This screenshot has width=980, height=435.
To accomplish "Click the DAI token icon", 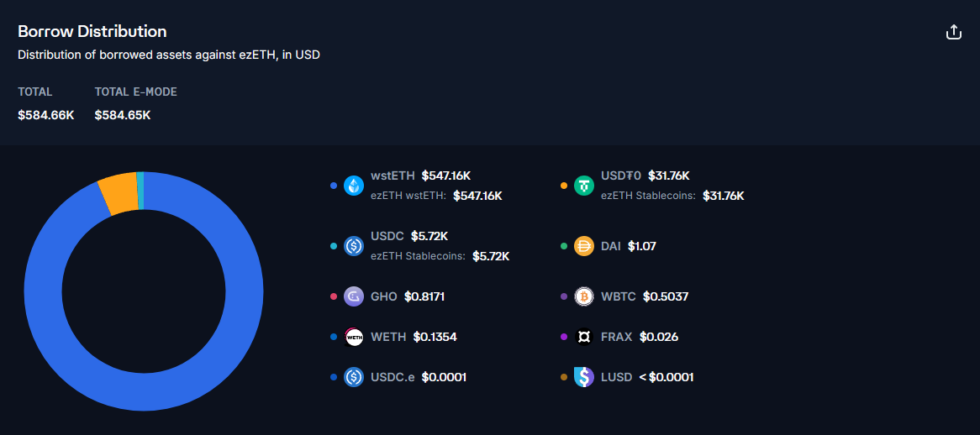I will click(x=584, y=246).
